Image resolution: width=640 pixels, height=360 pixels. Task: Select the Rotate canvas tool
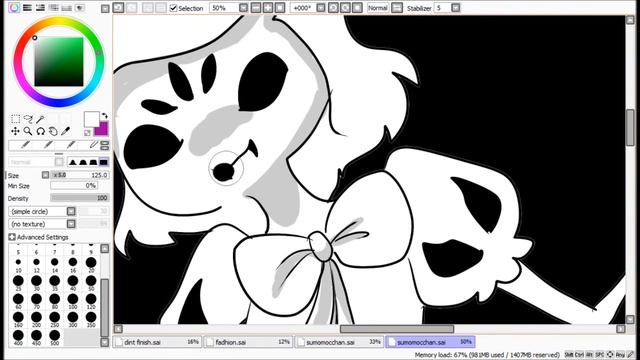pos(40,131)
